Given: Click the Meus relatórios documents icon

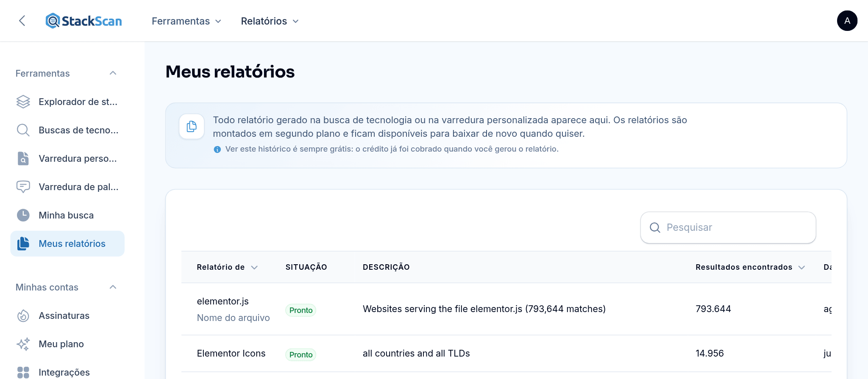Looking at the screenshot, I should tap(23, 243).
